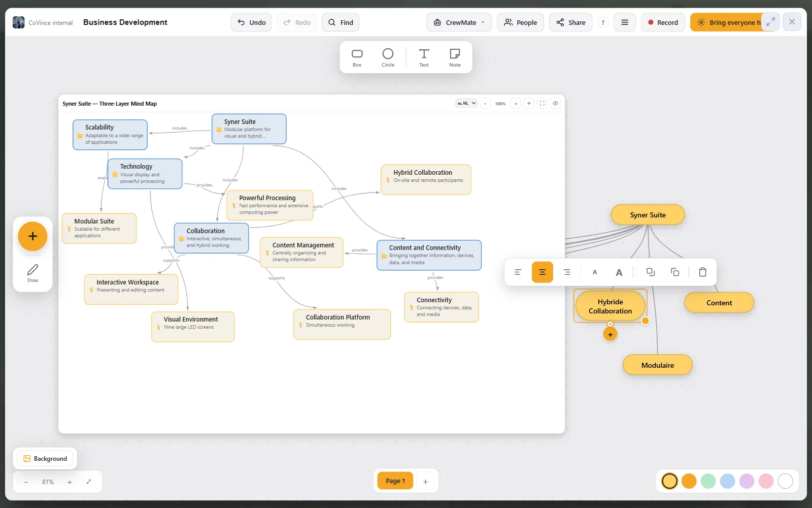Open the question mark help button
This screenshot has width=812, height=508.
(x=602, y=22)
